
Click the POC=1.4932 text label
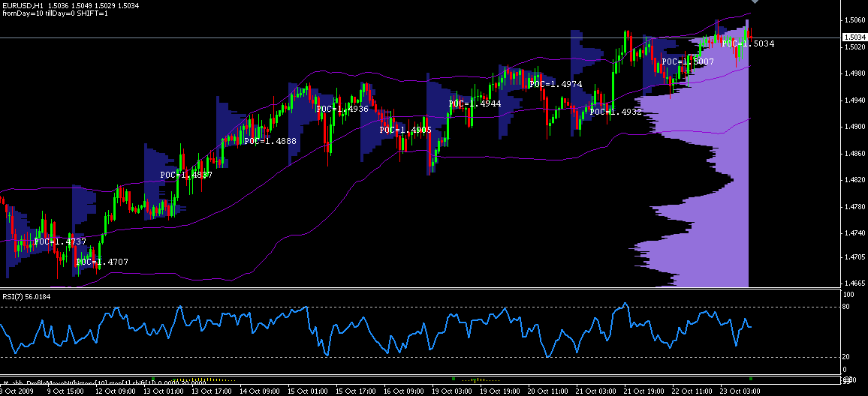click(615, 112)
